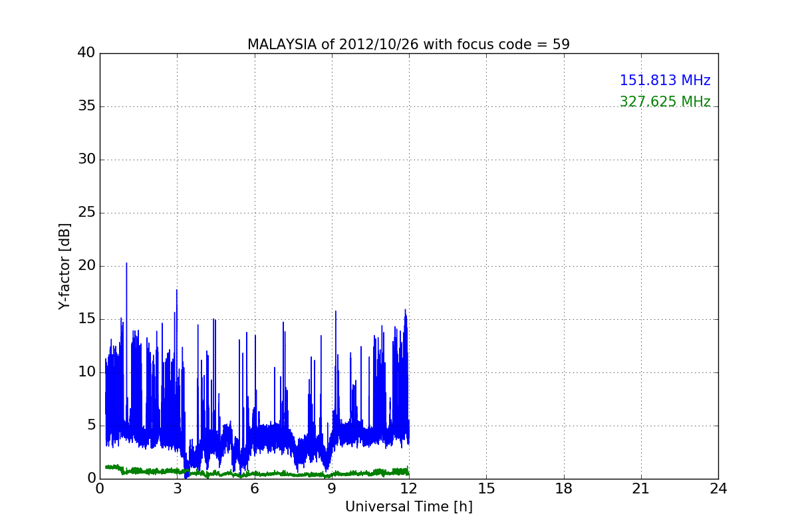Click the x-axis tick label 3
This screenshot has height=532, width=798.
coord(177,489)
